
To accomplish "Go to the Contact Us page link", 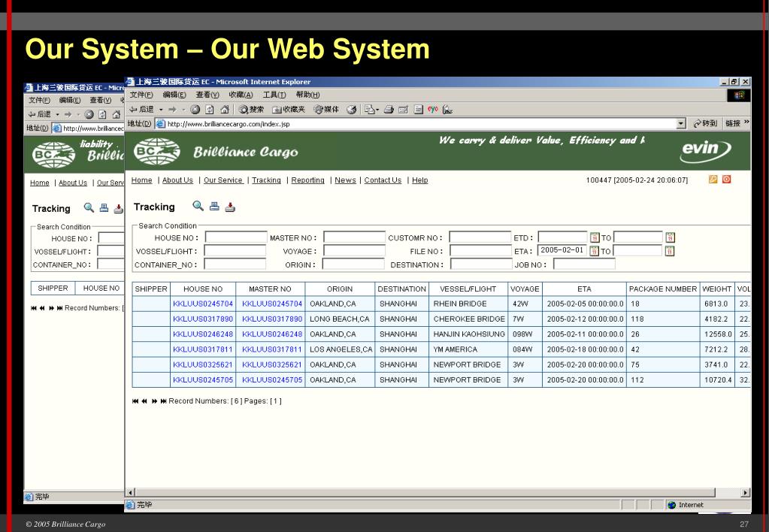I will tap(383, 180).
